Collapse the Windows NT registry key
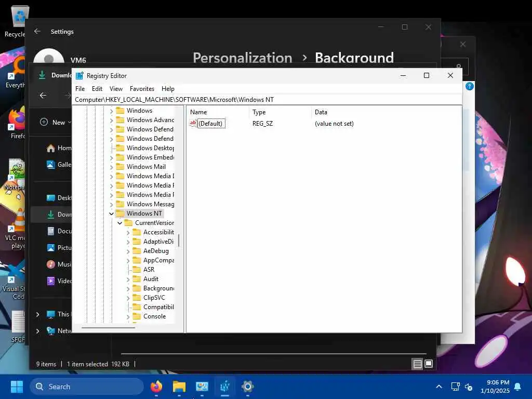This screenshot has width=532, height=399. [x=111, y=214]
